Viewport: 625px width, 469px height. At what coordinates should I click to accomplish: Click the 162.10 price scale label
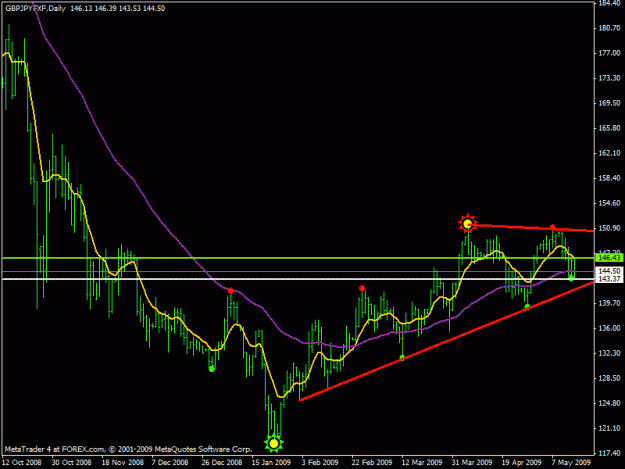pyautogui.click(x=609, y=153)
